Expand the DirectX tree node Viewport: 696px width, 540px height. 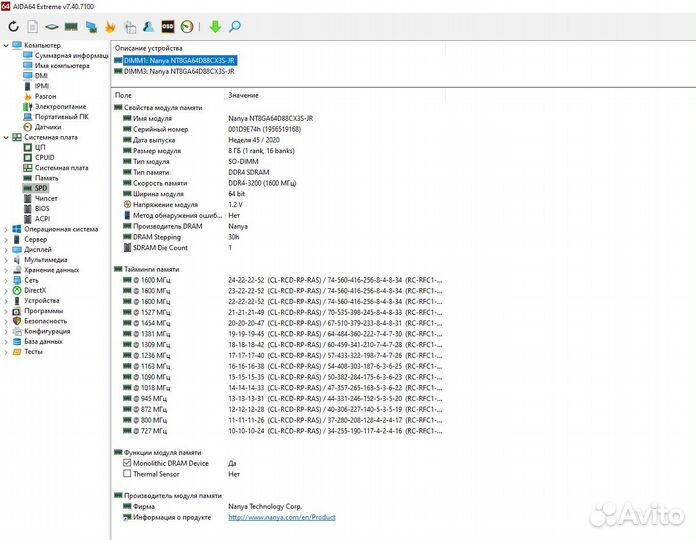[6, 290]
